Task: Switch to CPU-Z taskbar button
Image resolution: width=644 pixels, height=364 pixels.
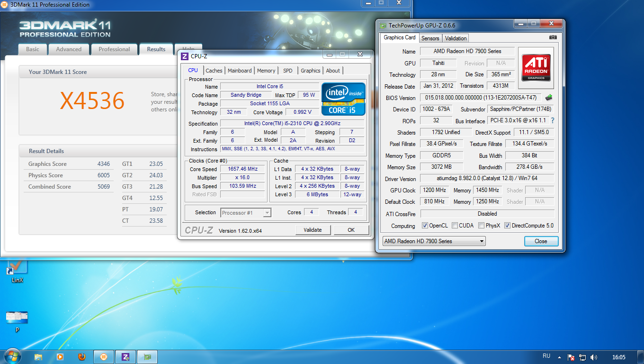Action: click(x=125, y=357)
